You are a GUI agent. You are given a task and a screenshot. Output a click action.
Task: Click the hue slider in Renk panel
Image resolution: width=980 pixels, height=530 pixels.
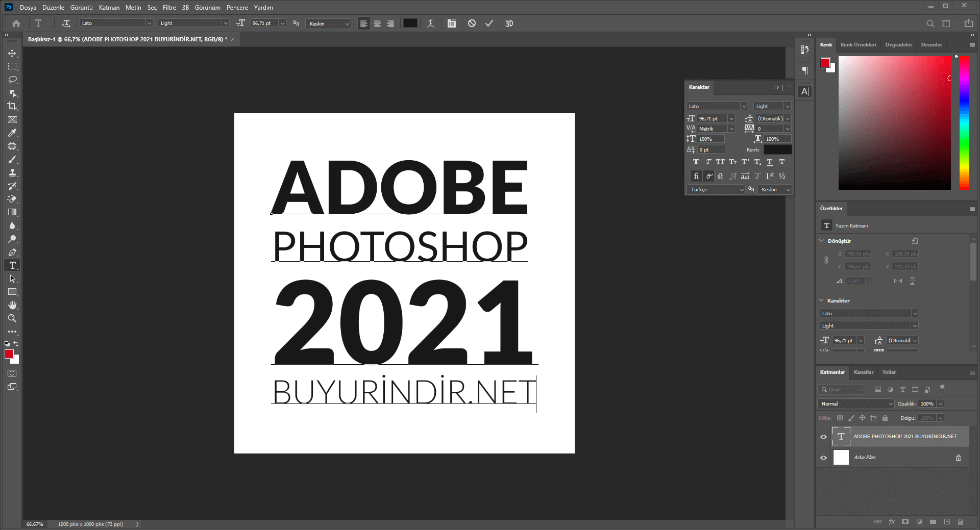click(964, 122)
